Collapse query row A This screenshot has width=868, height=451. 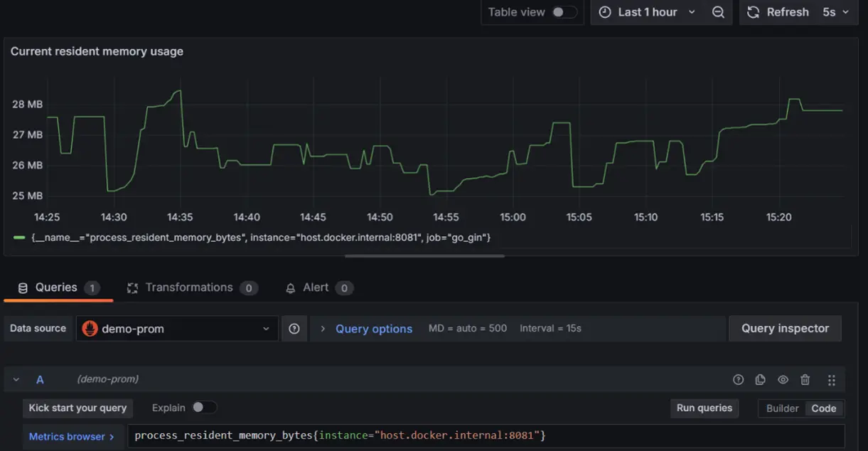(x=16, y=379)
